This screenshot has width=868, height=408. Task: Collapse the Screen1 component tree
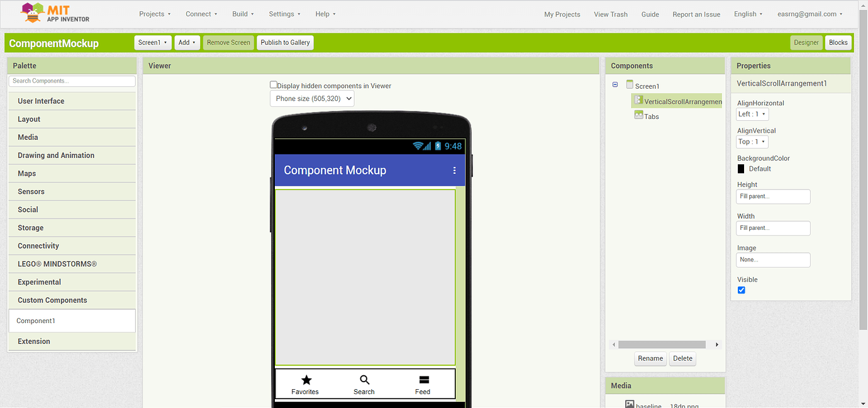click(615, 84)
